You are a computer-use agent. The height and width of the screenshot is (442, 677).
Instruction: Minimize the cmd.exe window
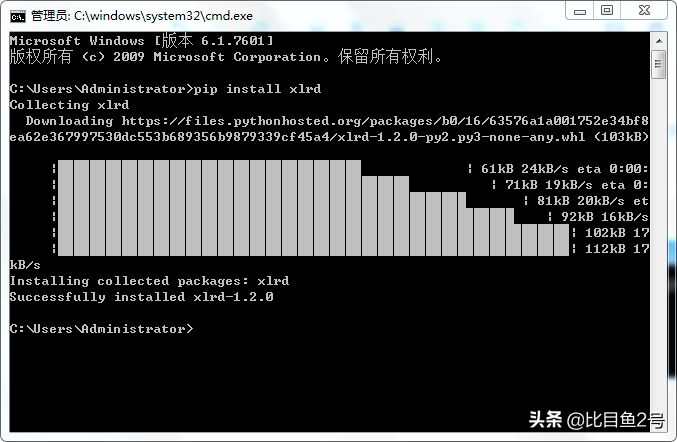[579, 10]
